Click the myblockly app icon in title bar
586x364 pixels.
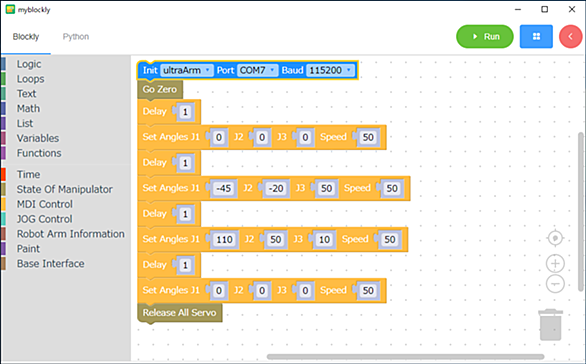point(10,9)
